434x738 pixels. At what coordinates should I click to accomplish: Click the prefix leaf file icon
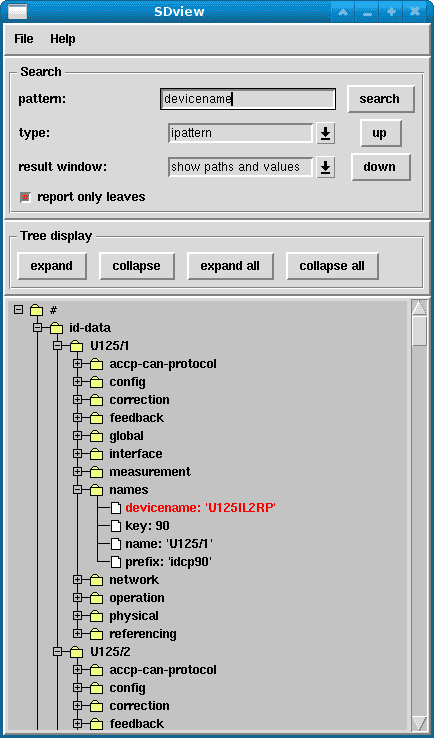[116, 562]
